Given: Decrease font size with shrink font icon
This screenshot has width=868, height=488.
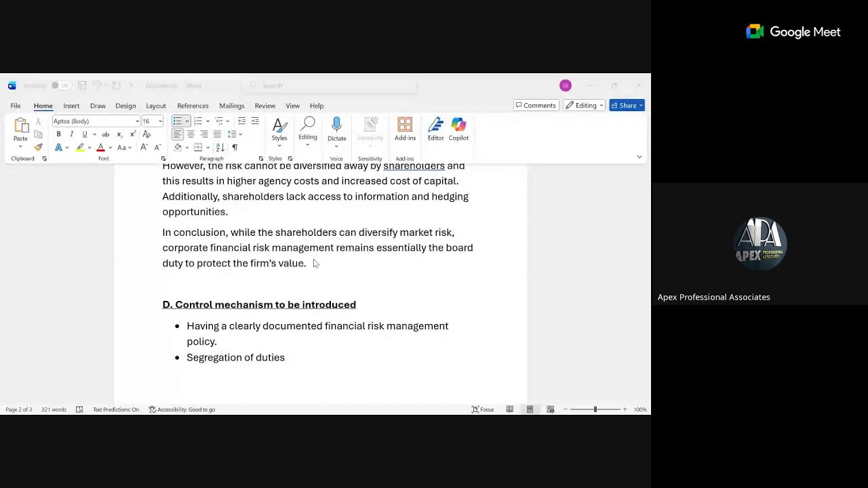Looking at the screenshot, I should coord(157,147).
